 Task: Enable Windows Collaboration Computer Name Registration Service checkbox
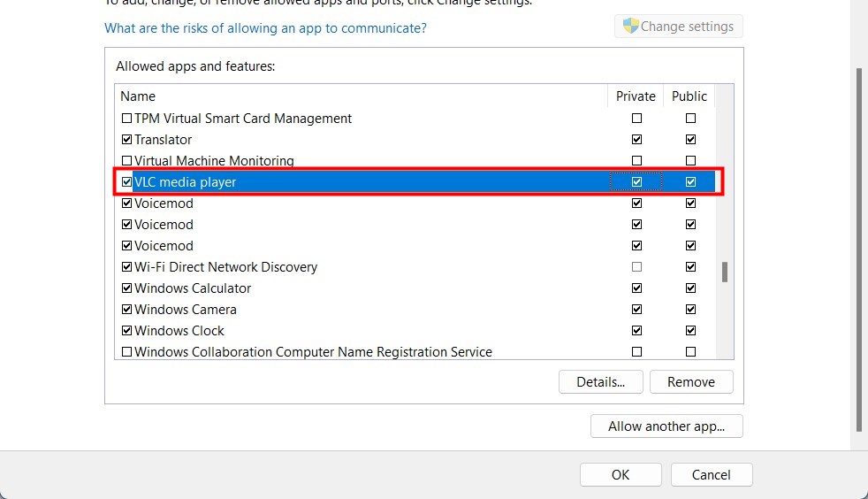(126, 351)
